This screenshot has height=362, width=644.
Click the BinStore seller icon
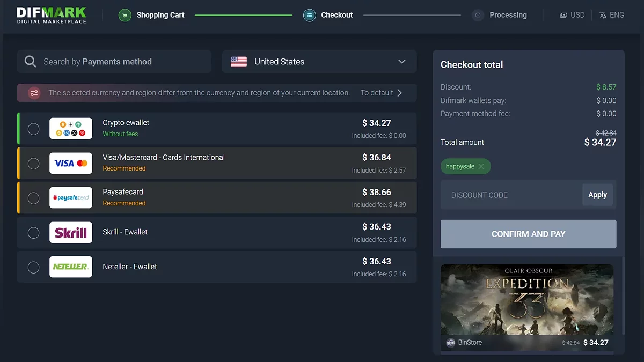point(450,343)
